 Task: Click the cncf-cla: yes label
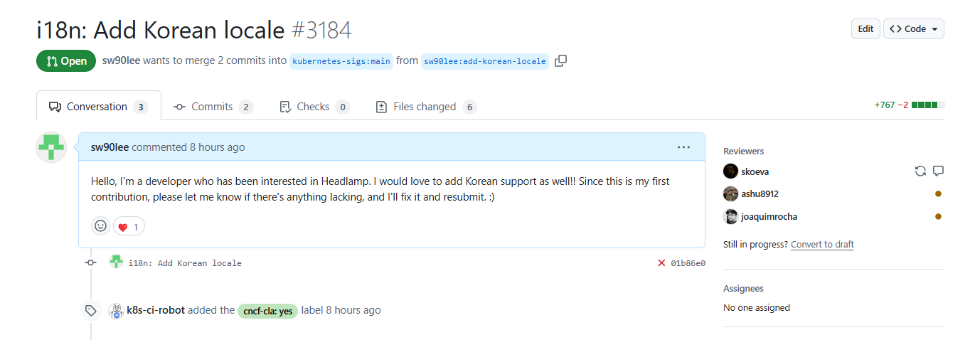[267, 311]
